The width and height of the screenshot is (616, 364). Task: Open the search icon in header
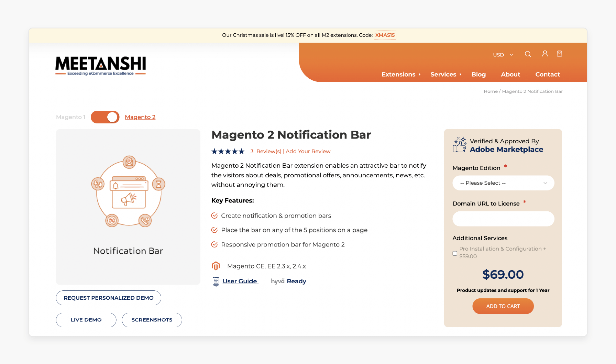coord(528,54)
